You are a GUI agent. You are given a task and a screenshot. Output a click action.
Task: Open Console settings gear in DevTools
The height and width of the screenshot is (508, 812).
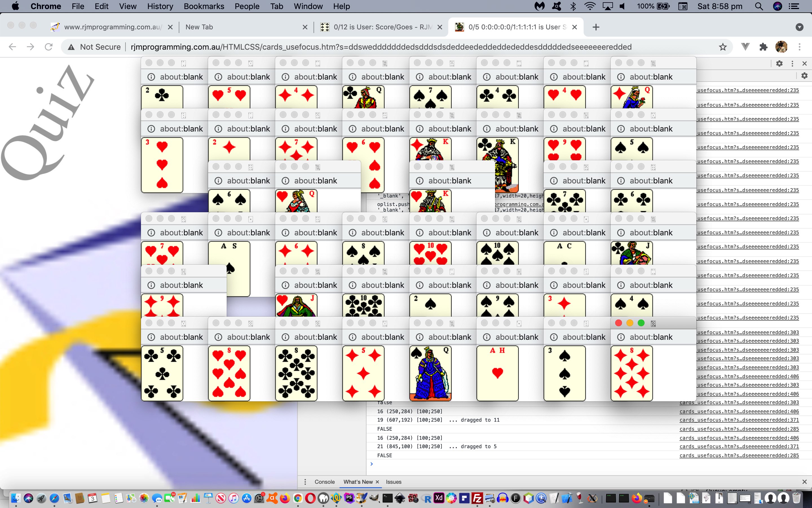(804, 76)
